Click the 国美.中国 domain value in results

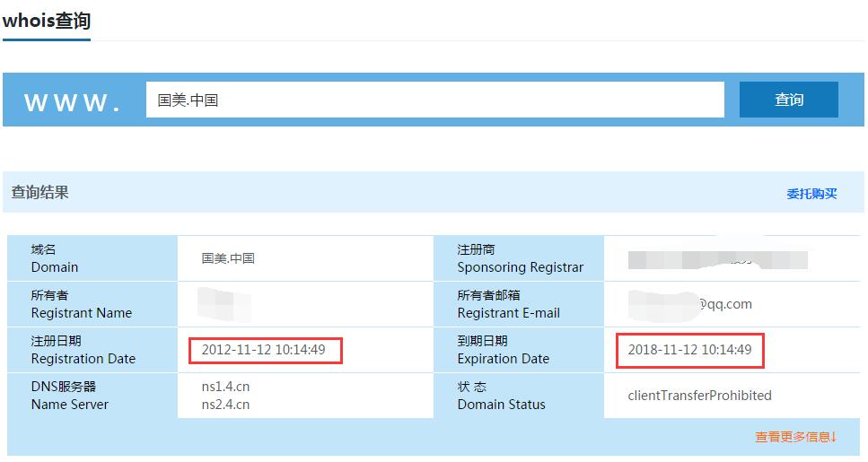tap(228, 258)
